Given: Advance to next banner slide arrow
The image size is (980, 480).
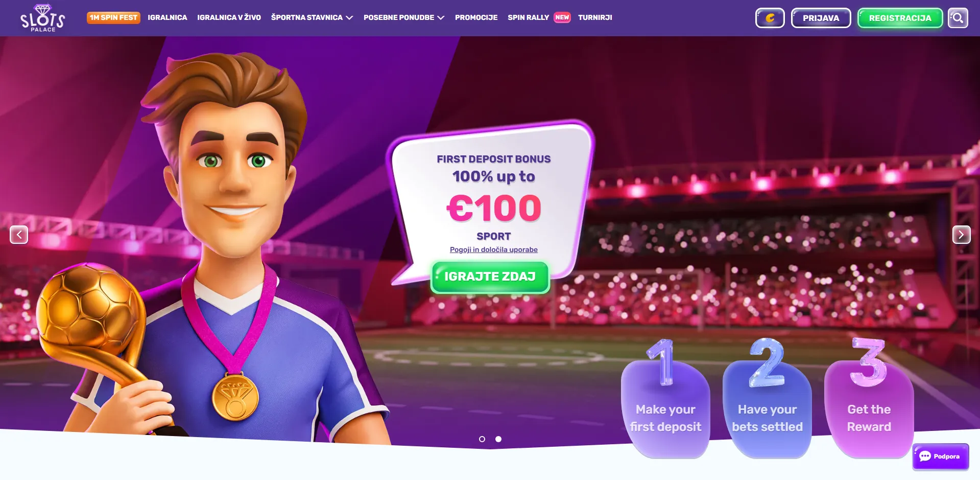Looking at the screenshot, I should coord(961,235).
